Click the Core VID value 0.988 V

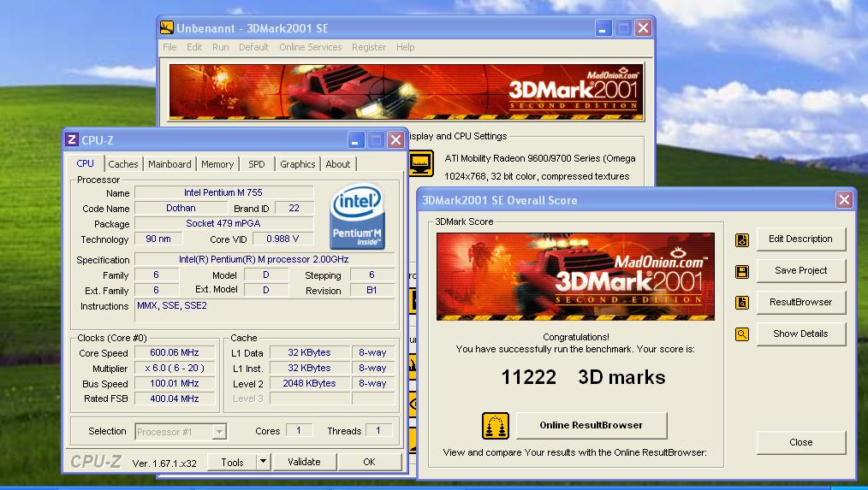pyautogui.click(x=282, y=239)
